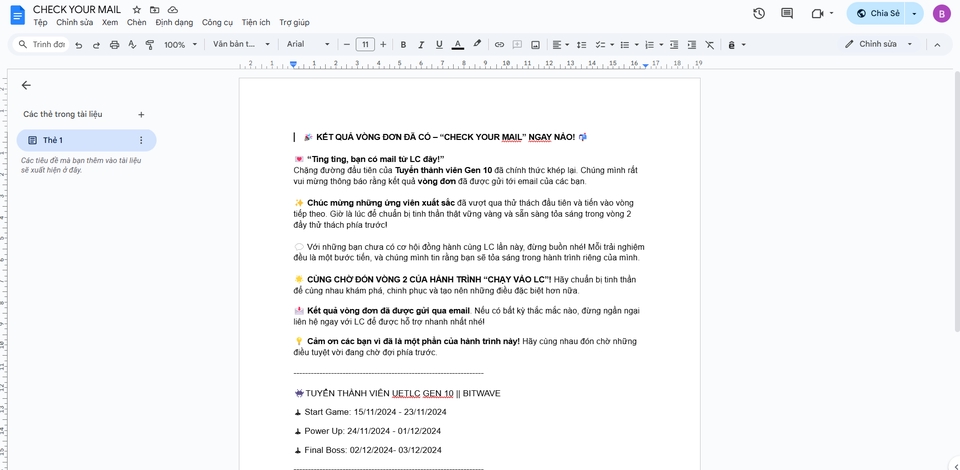Toggle underline formatting

[x=439, y=45]
